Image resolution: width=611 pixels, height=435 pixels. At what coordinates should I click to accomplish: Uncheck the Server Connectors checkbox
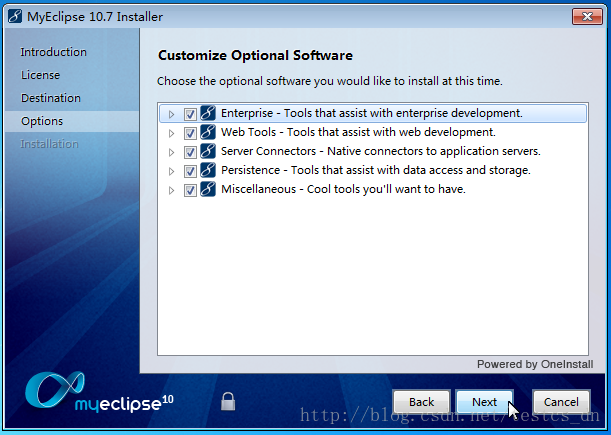[190, 152]
